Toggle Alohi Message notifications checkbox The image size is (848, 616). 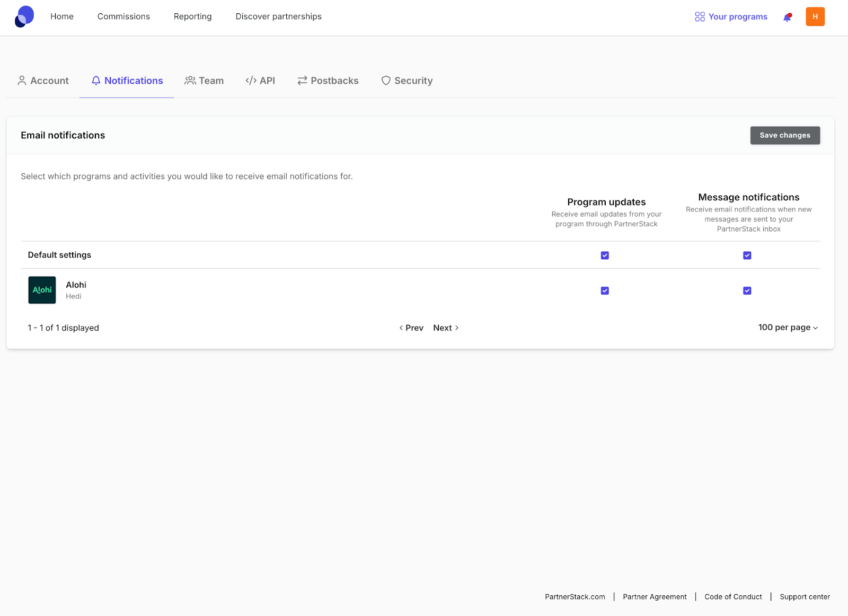click(747, 291)
